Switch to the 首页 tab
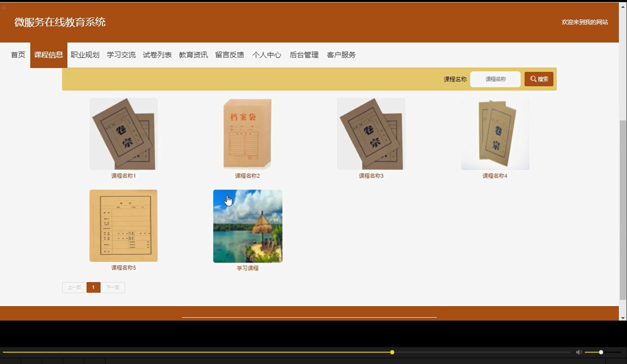This screenshot has height=364, width=627. click(x=17, y=55)
